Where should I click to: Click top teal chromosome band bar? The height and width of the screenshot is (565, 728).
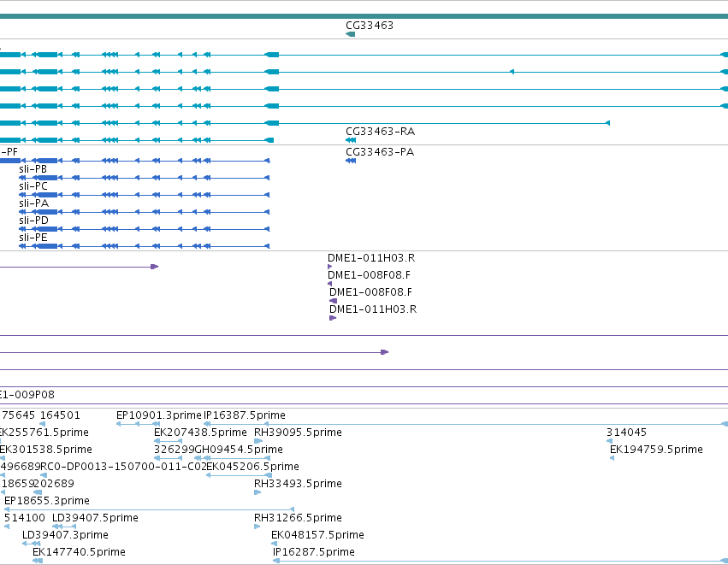[x=364, y=17]
